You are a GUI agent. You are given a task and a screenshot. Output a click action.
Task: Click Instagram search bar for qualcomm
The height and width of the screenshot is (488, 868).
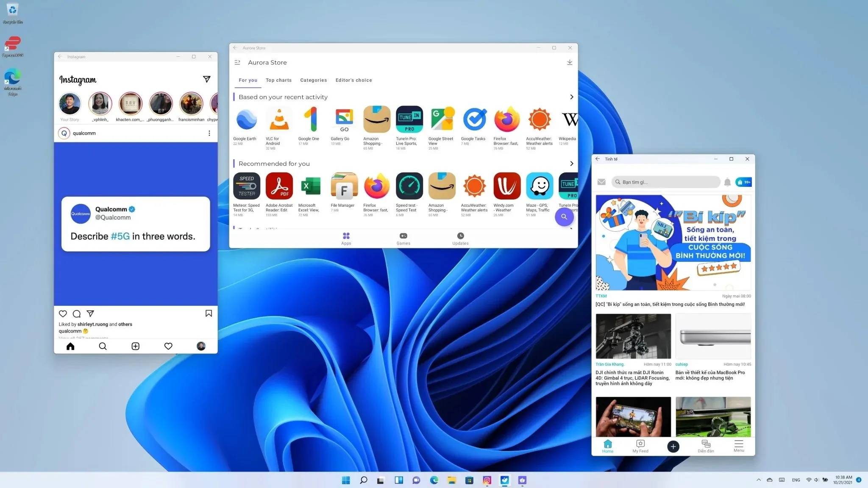pos(135,133)
